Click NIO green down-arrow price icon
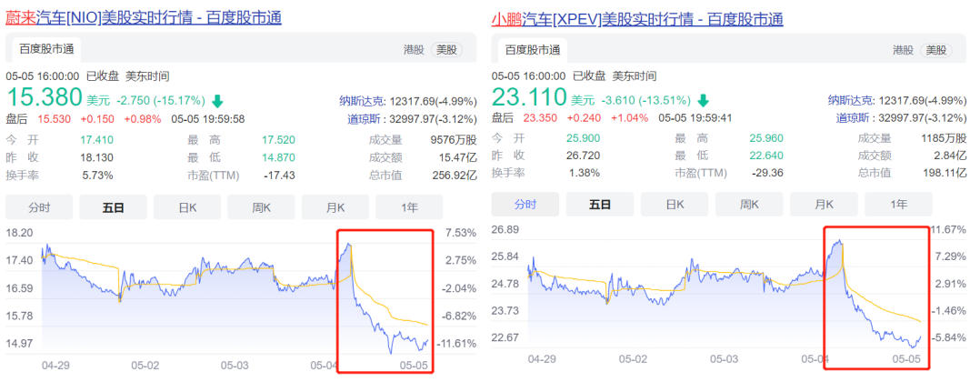This screenshot has width=980, height=382. click(217, 101)
